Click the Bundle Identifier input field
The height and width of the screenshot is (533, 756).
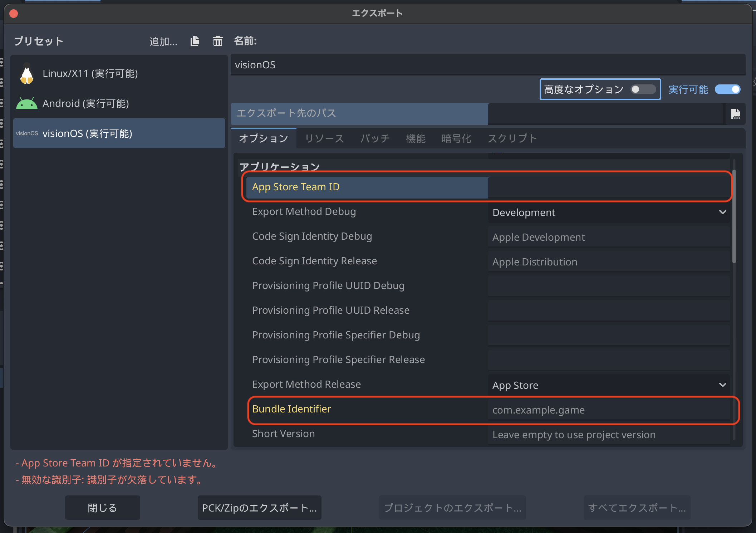click(x=609, y=410)
